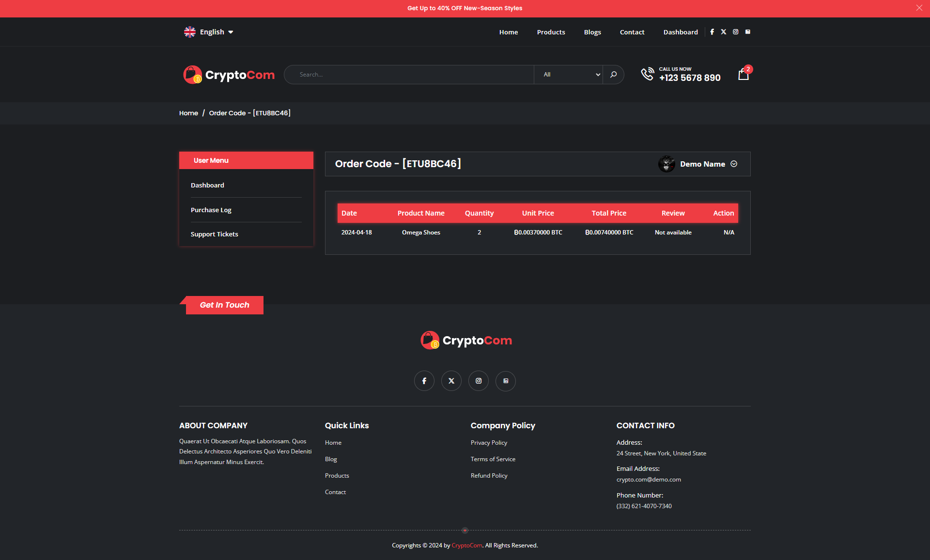This screenshot has height=560, width=930.
Task: Expand the English language dropdown
Action: click(x=209, y=32)
